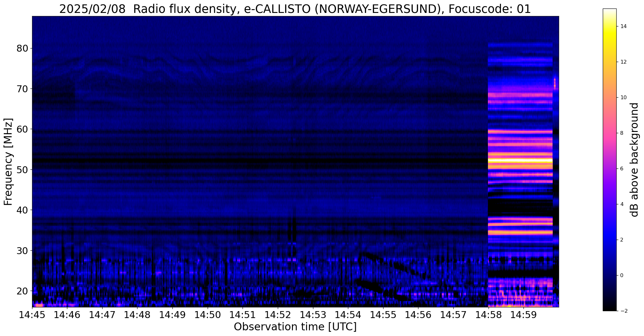Click the 14:59 time tick label
This screenshot has height=336, width=644.
[523, 314]
